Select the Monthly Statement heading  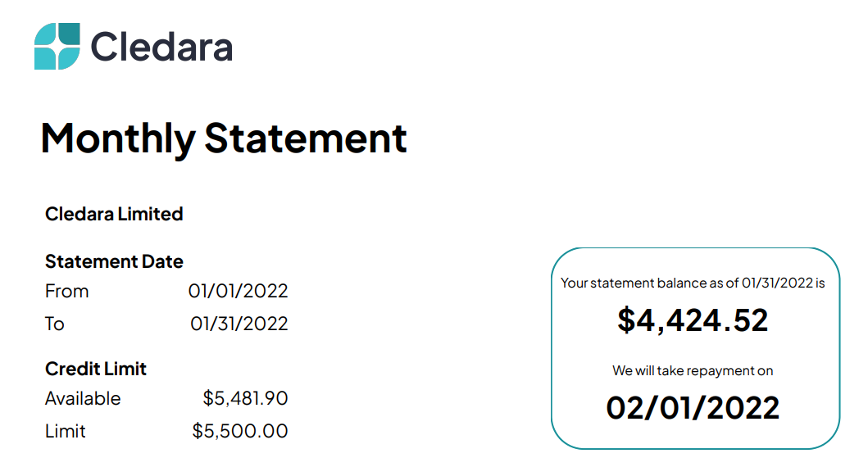pos(224,138)
